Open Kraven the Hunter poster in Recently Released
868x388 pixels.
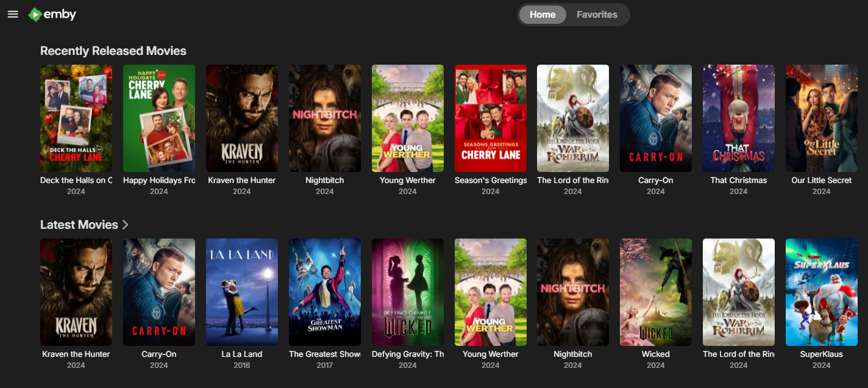pos(242,118)
